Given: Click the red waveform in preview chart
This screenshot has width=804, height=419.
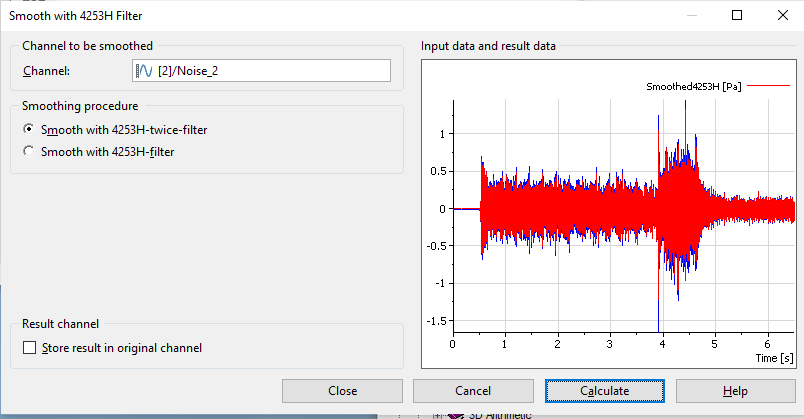Looking at the screenshot, I should pyautogui.click(x=570, y=209).
